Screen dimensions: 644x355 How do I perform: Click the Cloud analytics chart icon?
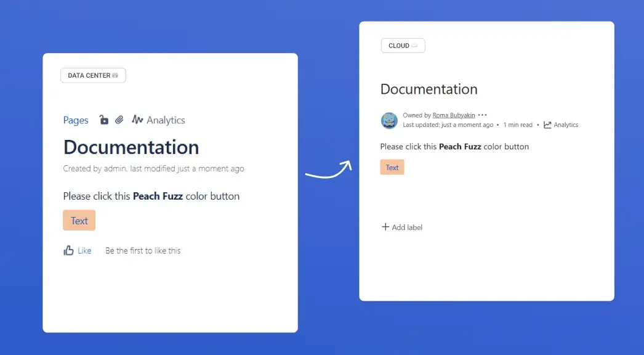[x=547, y=124]
